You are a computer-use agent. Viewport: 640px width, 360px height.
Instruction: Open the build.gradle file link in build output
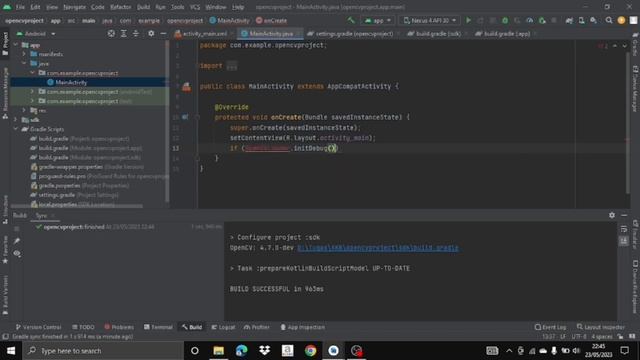[378, 248]
